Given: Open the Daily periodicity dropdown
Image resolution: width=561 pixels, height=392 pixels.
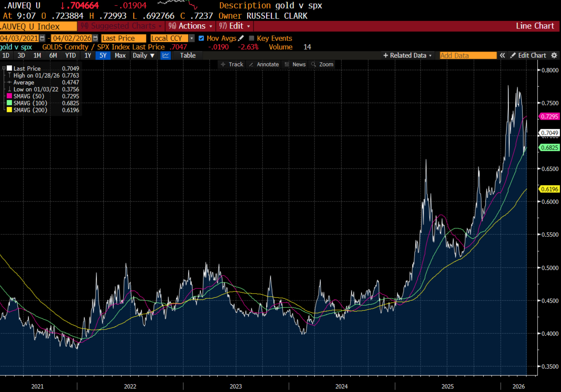Looking at the screenshot, I should (144, 55).
